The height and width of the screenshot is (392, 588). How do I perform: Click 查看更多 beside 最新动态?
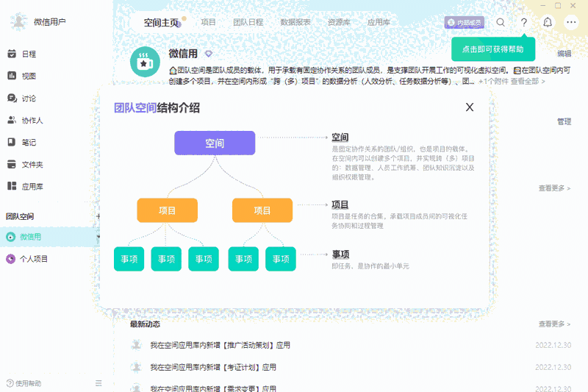coord(554,324)
